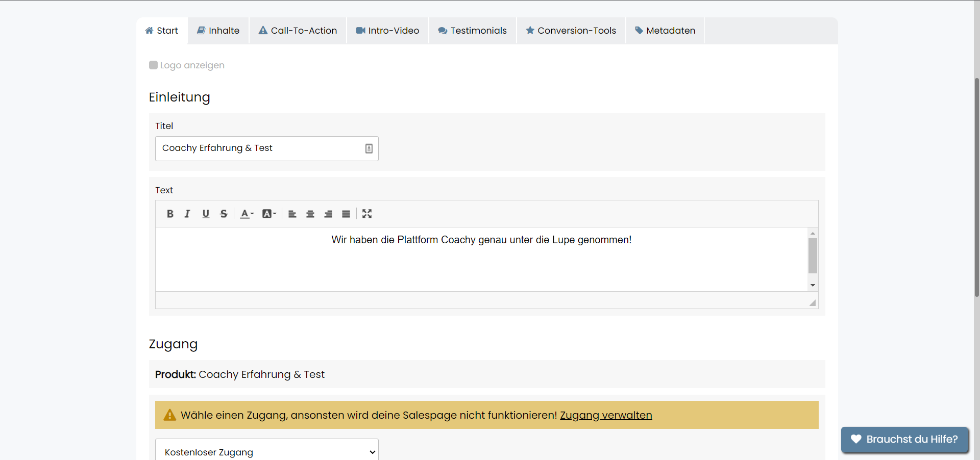Toggle Logo anzeigen checkbox
This screenshot has height=460, width=980.
[x=153, y=65]
